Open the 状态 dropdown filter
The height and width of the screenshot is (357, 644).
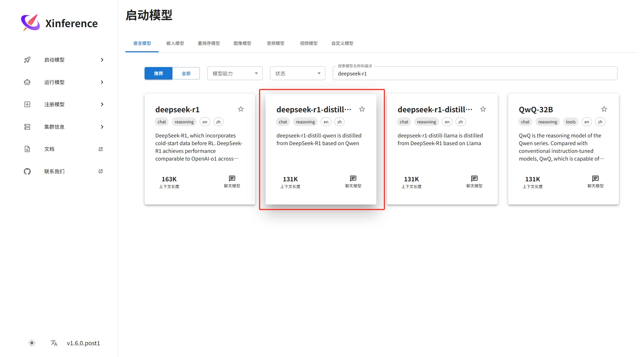click(298, 73)
